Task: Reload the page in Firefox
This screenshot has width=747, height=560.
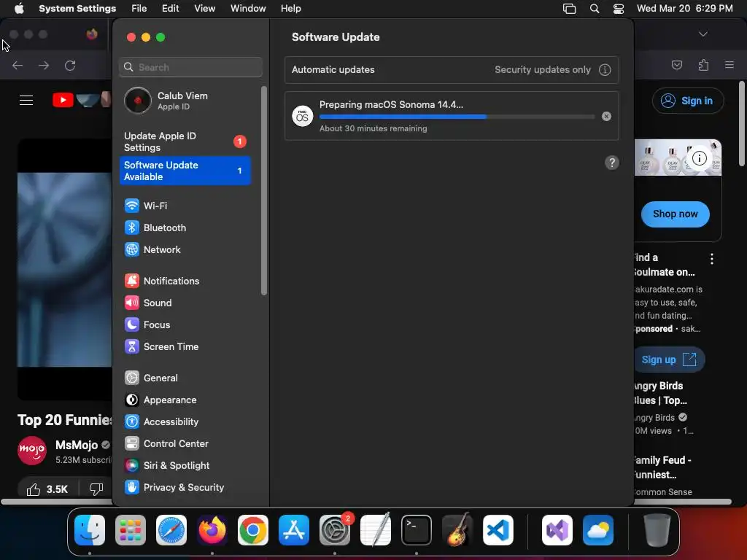Action: (x=70, y=66)
